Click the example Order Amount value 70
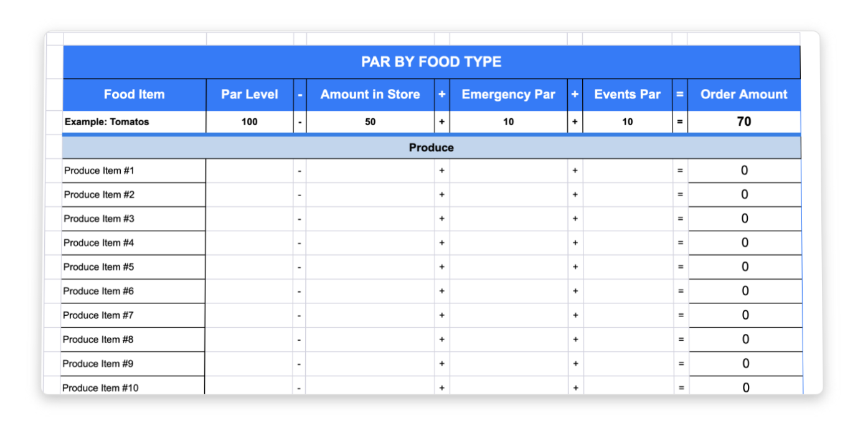Image resolution: width=868 pixels, height=436 pixels. coord(743,122)
